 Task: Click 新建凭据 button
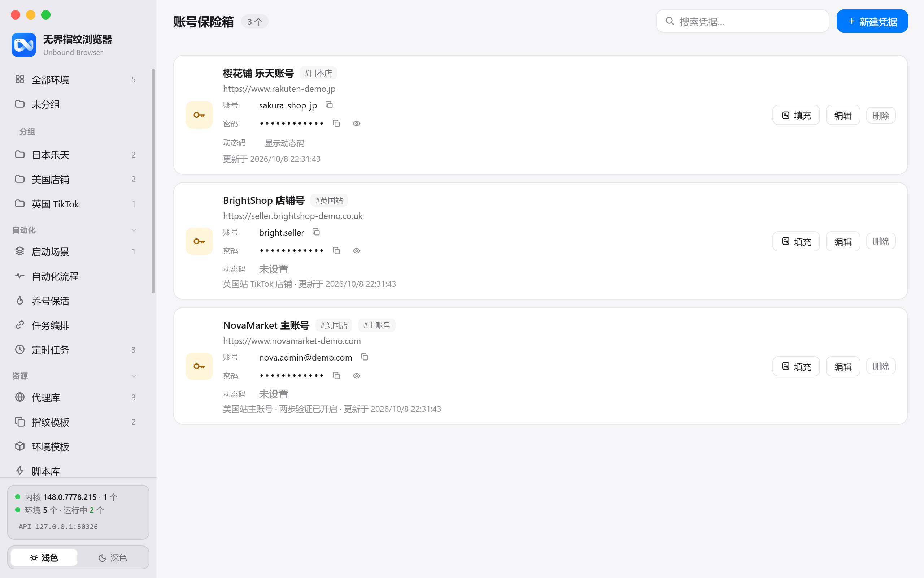[x=872, y=21]
